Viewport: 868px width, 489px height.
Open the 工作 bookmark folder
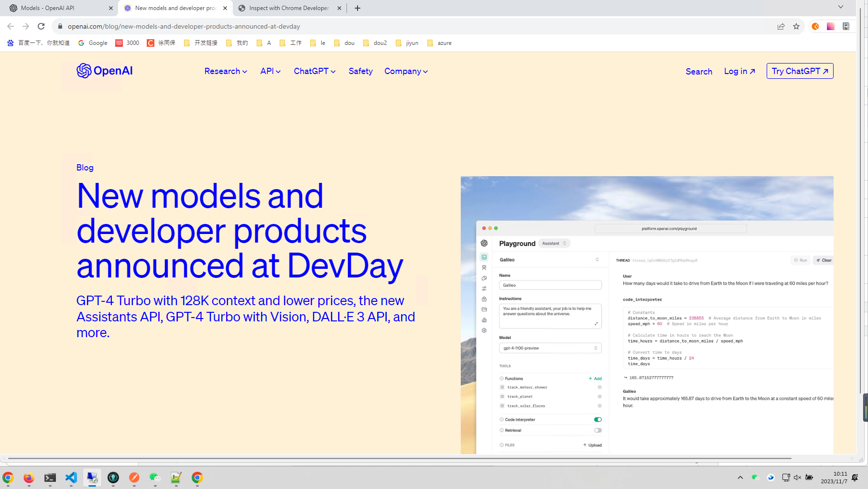click(291, 43)
